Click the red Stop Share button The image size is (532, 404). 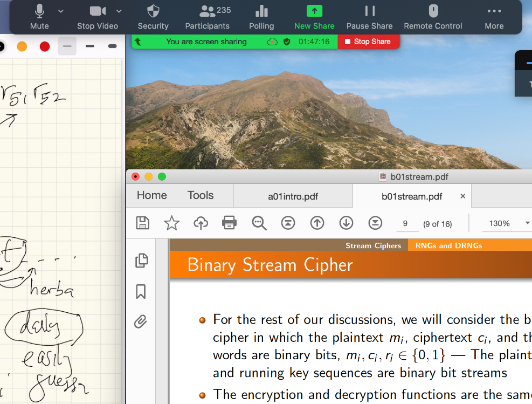368,42
